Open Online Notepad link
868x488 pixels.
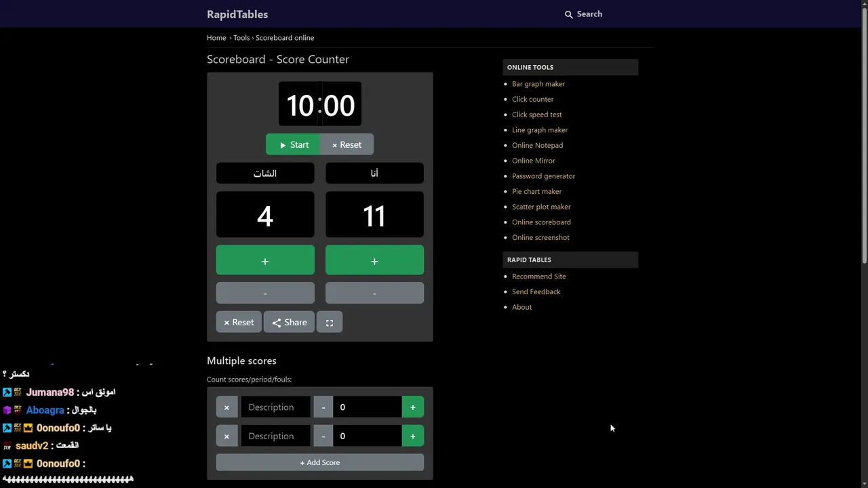coord(537,145)
